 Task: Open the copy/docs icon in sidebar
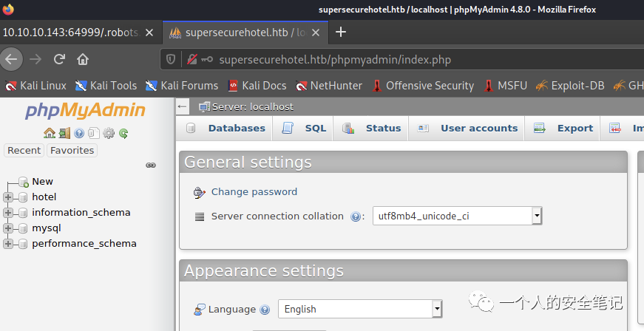click(94, 133)
